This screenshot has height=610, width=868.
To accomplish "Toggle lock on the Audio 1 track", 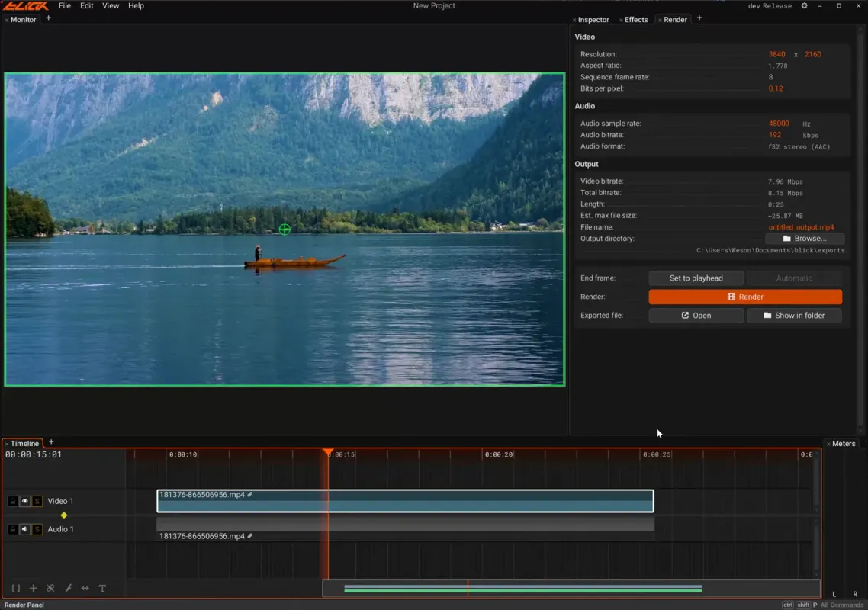I will coord(13,529).
